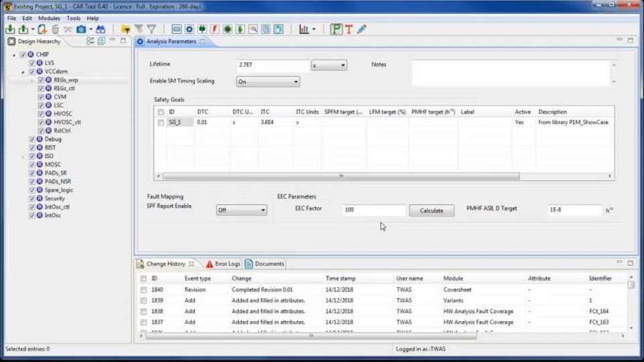
Task: Open the Modules menu
Action: [x=49, y=18]
